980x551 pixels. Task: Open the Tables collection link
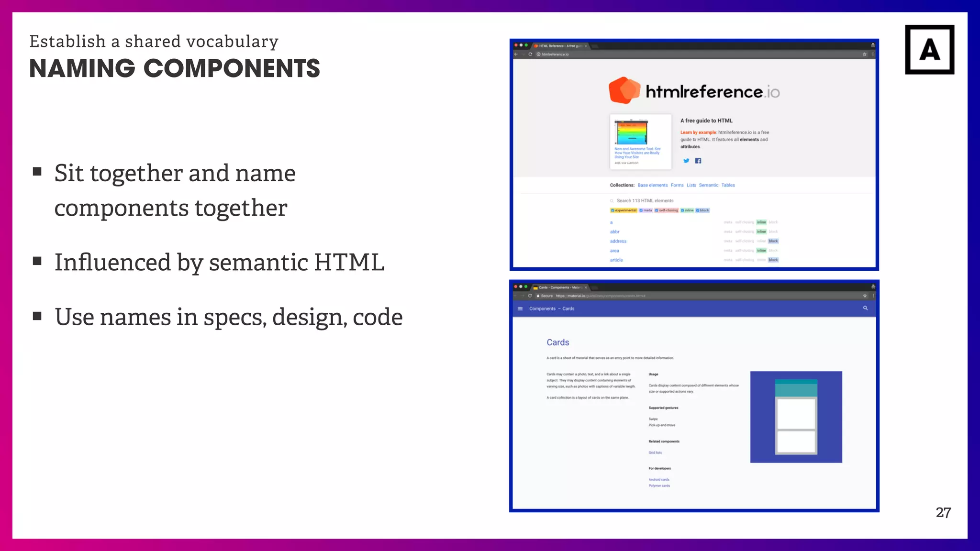[x=728, y=185]
